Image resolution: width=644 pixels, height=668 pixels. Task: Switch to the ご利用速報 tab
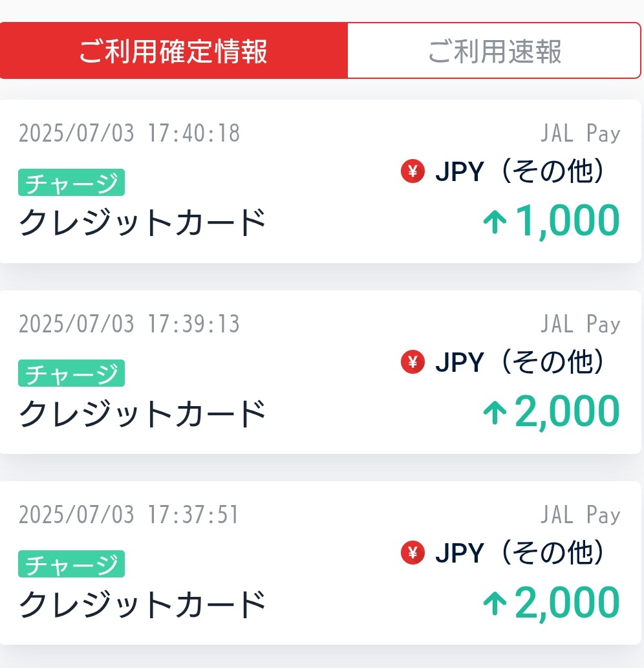494,50
